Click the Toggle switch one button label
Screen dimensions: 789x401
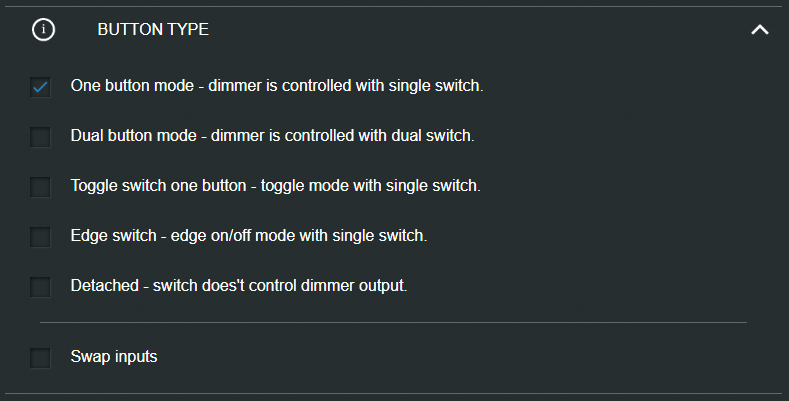click(275, 186)
